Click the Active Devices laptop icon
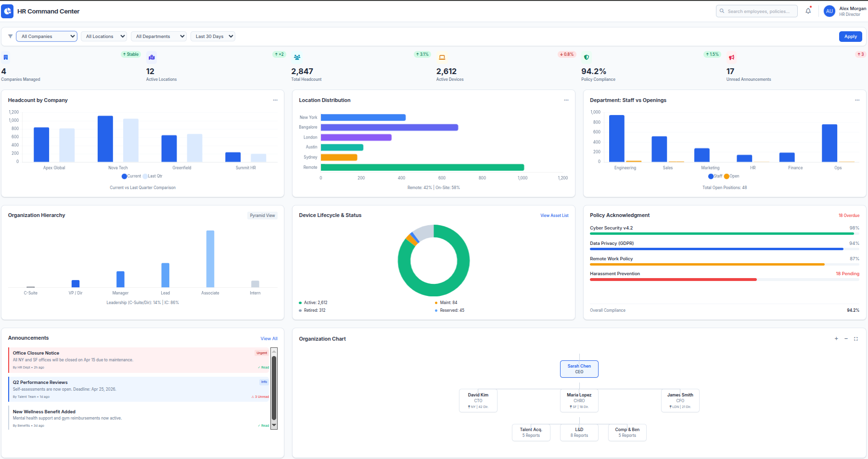868x459 pixels. tap(442, 57)
